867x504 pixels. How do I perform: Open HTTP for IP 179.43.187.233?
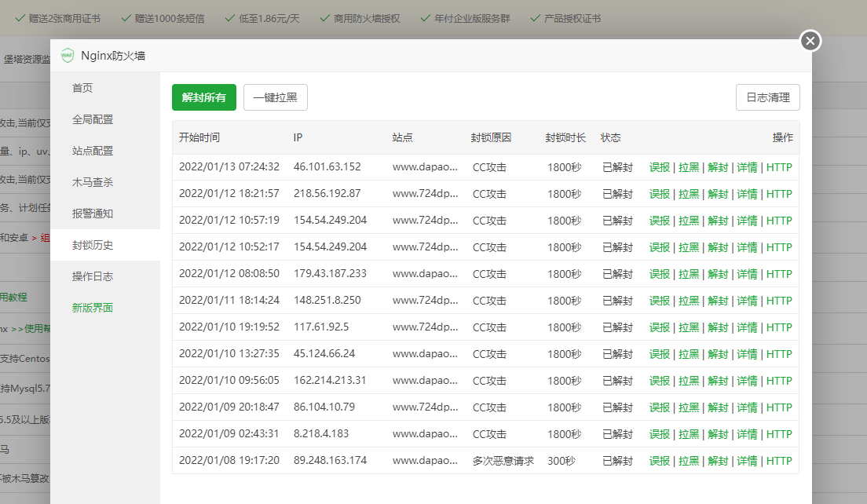pyautogui.click(x=779, y=274)
